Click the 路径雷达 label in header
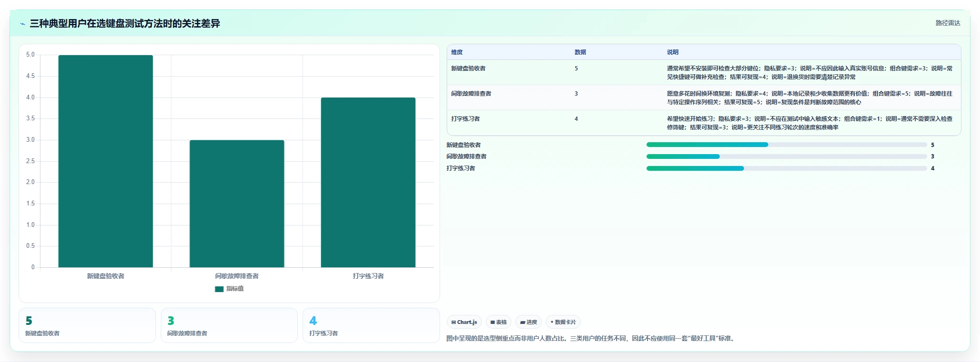This screenshot has width=980, height=362. pos(948,23)
